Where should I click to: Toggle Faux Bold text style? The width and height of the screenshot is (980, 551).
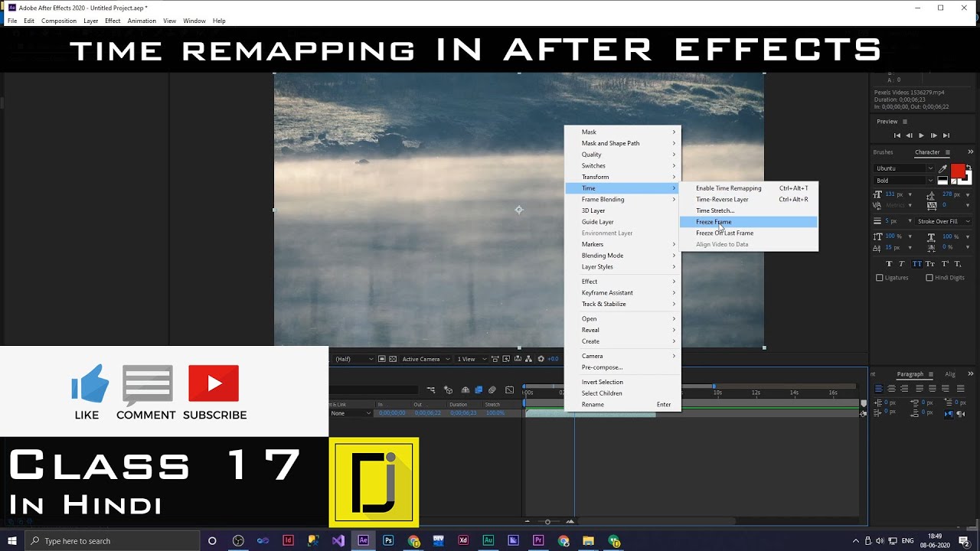[x=889, y=264]
